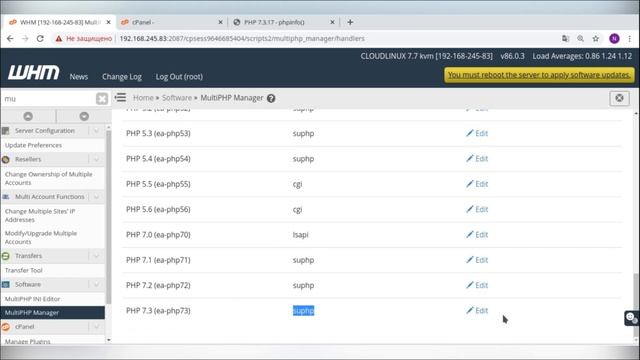Select MultiPHP Manager in sidebar
This screenshot has height=360, width=640.
coord(52,313)
